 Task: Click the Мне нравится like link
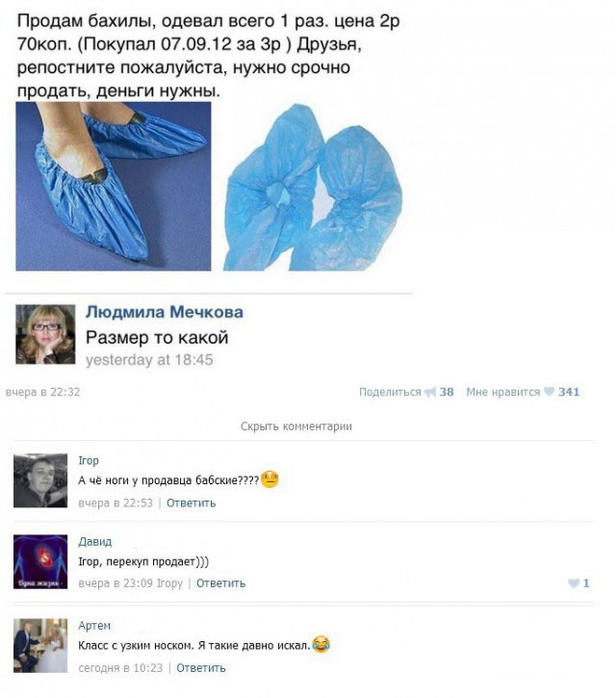[503, 392]
